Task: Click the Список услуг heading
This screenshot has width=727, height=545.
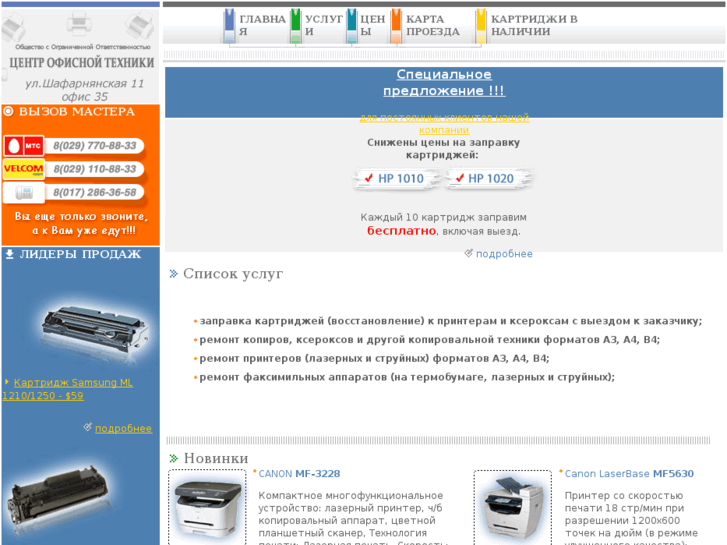Action: (233, 274)
